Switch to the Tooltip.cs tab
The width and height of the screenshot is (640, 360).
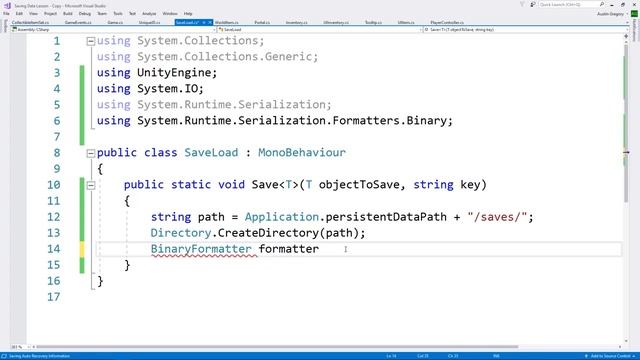tap(373, 22)
